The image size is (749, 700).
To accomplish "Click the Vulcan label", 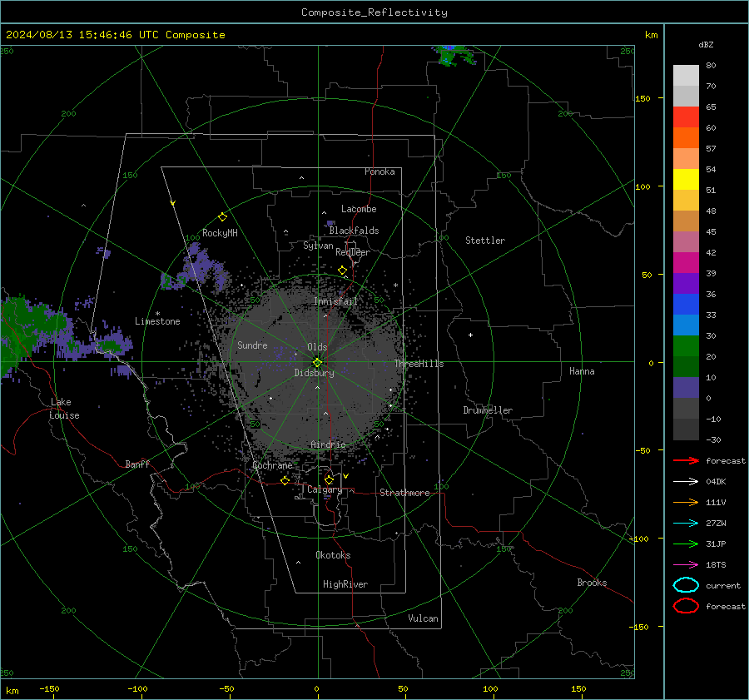I will pyautogui.click(x=423, y=618).
